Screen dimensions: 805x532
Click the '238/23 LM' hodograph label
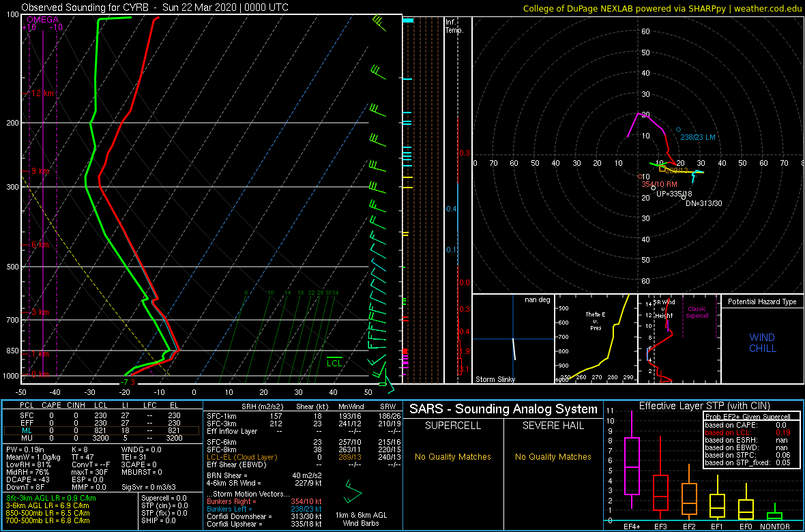(698, 137)
